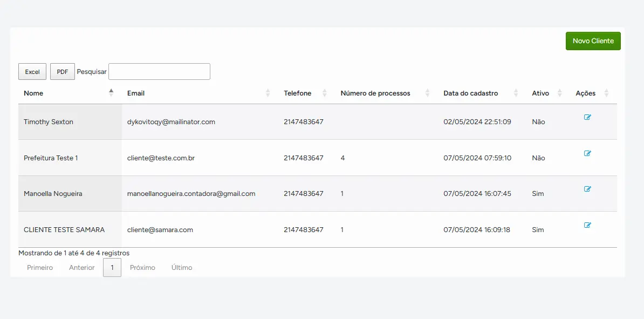Click edit icon for Manoella Nogueira

(587, 189)
